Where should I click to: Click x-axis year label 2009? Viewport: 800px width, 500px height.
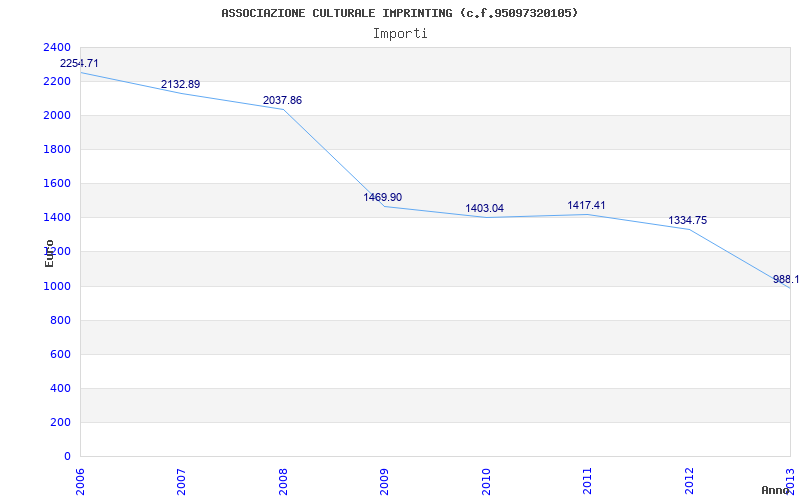(385, 482)
